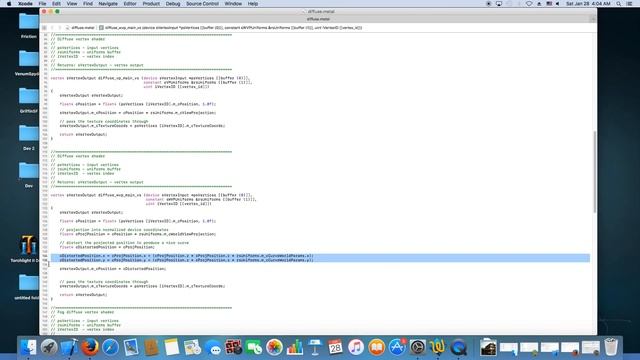Open Maps from the dock

coord(192,347)
